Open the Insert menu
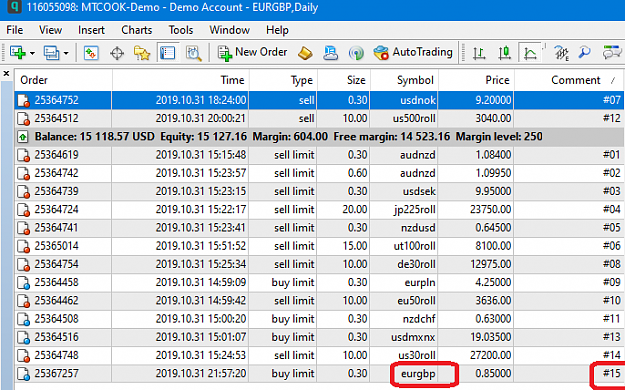 pyautogui.click(x=91, y=30)
